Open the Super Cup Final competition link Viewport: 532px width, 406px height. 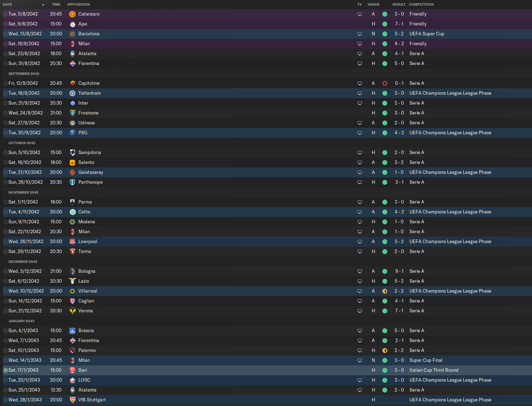426,360
